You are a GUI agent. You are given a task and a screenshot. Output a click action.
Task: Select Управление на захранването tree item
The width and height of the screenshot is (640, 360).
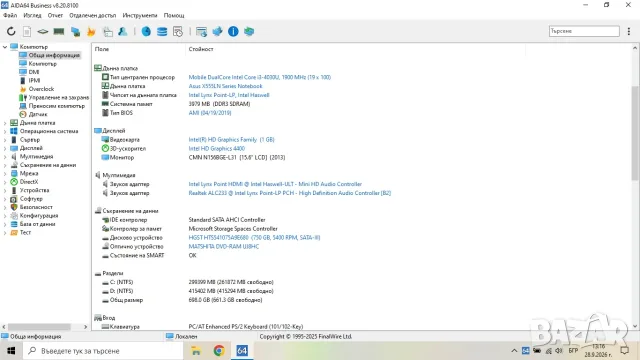click(58, 98)
